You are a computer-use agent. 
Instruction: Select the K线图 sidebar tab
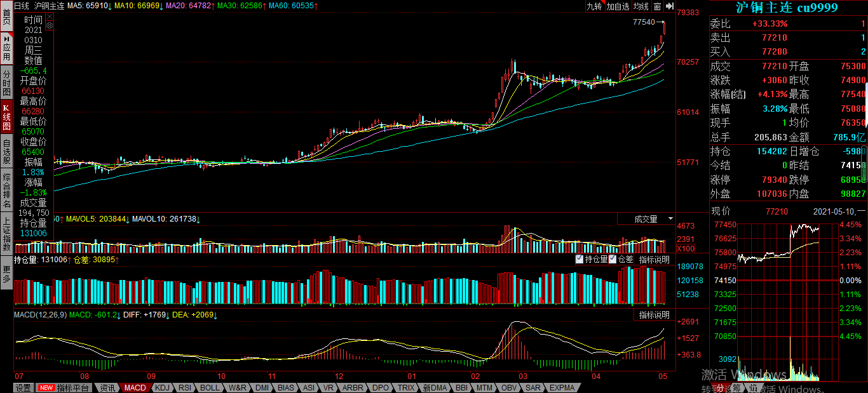6,116
